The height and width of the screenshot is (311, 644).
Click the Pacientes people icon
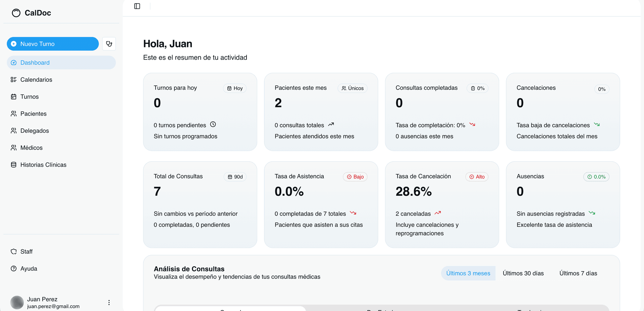tap(13, 114)
